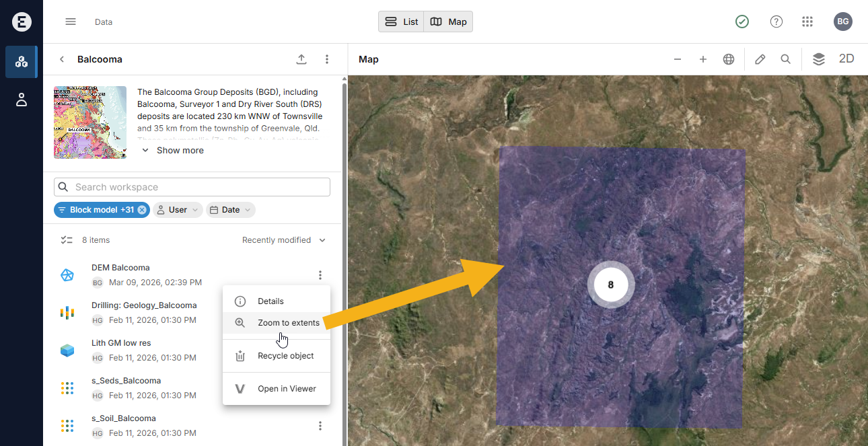Open the Recently modified sort dropdown
This screenshot has width=868, height=446.
283,240
